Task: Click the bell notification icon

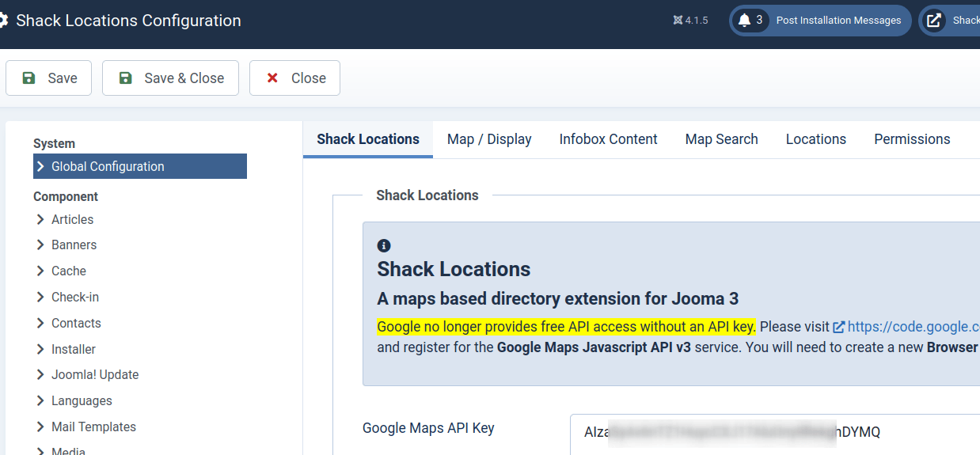Action: tap(744, 21)
